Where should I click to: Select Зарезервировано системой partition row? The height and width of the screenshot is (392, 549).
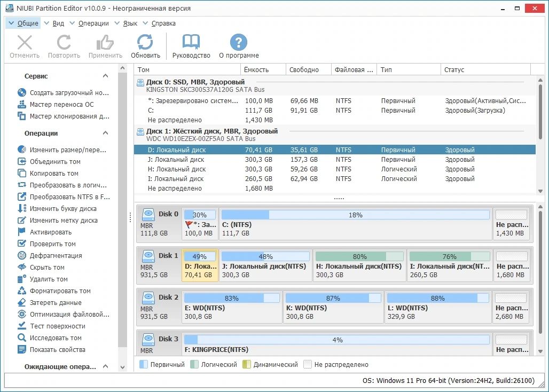pyautogui.click(x=335, y=101)
